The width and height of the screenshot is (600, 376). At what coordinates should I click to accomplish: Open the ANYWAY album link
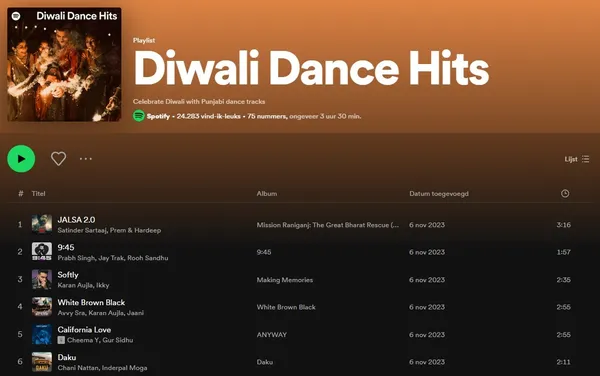pos(272,335)
